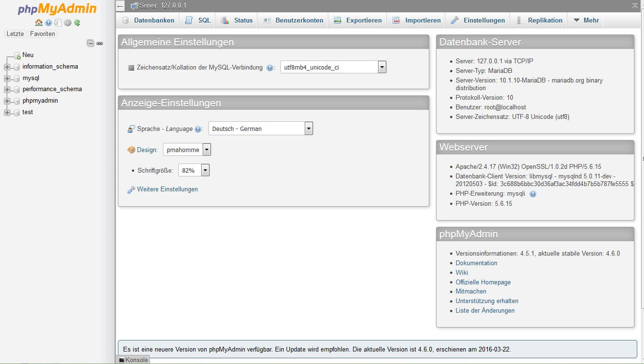Image resolution: width=644 pixels, height=364 pixels.
Task: Open the Replikation tab
Action: pos(539,20)
